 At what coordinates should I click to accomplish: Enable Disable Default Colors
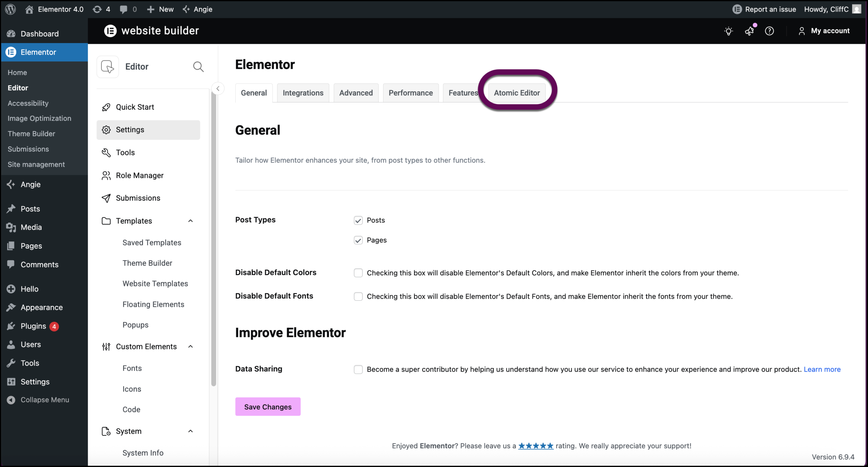coord(358,273)
